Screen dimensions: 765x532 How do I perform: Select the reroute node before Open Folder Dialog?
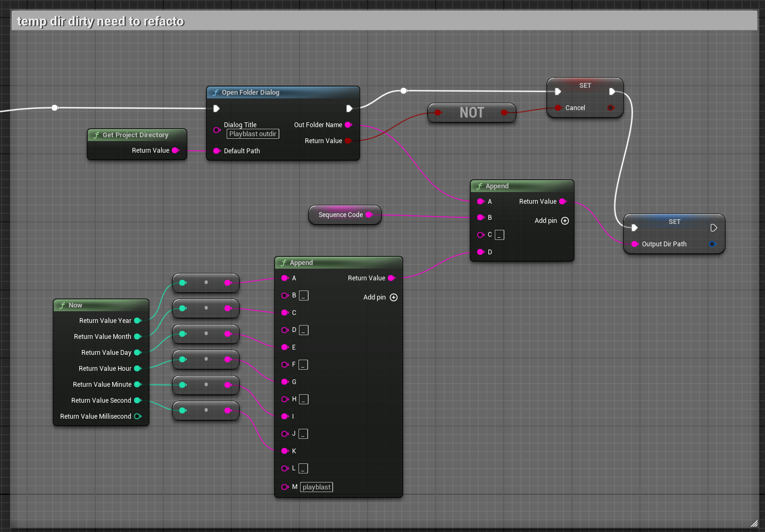[55, 107]
